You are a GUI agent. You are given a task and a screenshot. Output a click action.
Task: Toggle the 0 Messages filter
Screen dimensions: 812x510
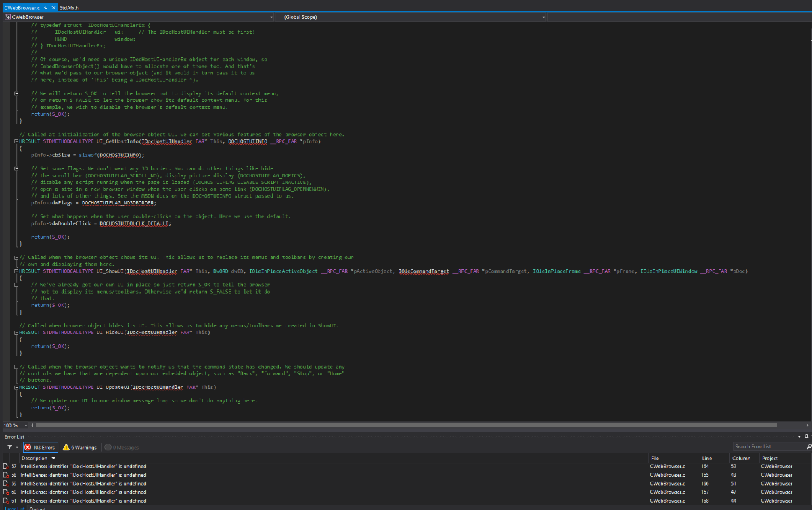pos(122,447)
